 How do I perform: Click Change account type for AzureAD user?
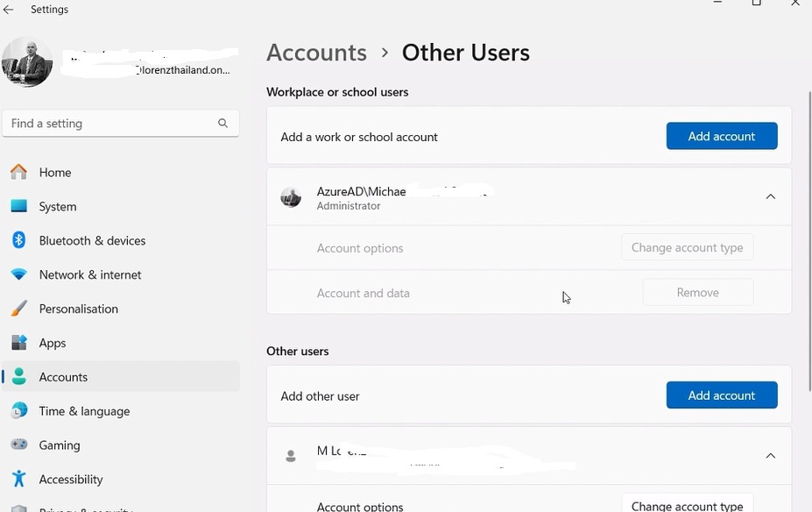point(687,247)
